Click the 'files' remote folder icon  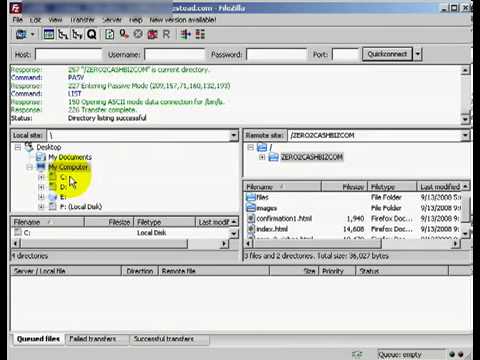(250, 197)
